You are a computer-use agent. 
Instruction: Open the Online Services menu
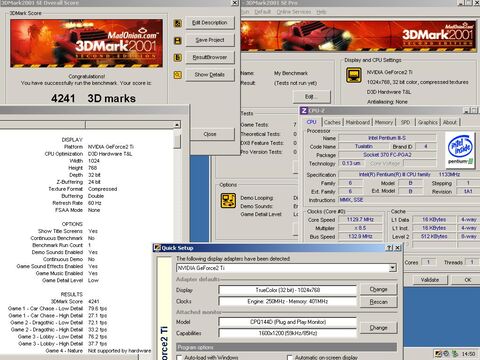click(294, 12)
